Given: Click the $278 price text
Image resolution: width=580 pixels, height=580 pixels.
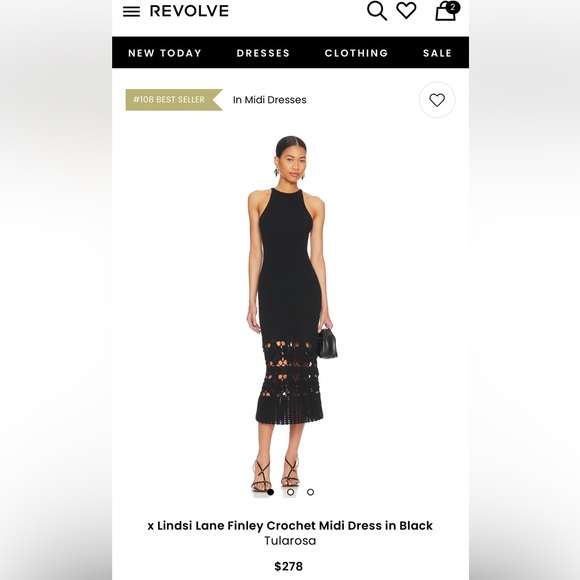Looking at the screenshot, I should coord(289,566).
